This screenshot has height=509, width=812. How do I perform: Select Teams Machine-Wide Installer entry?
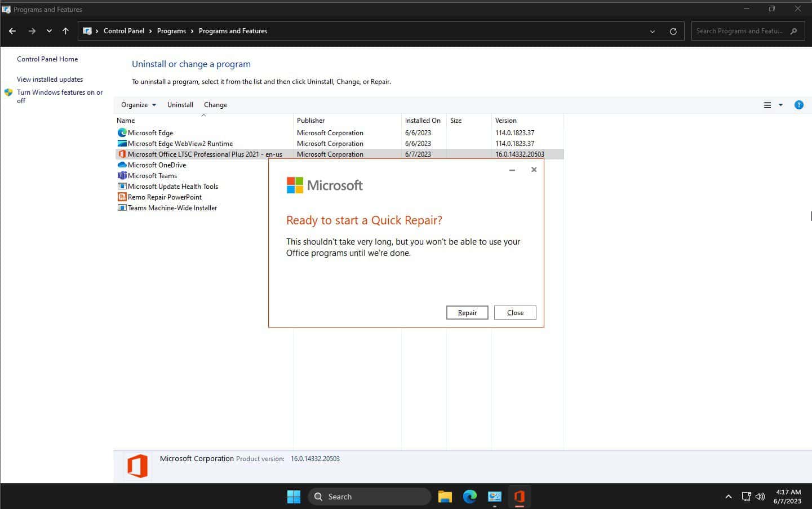pos(172,208)
